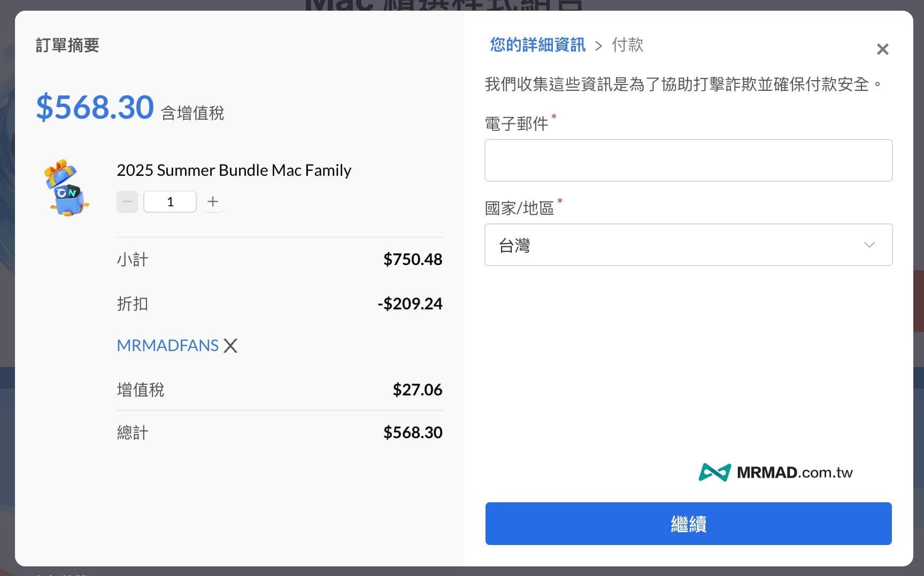This screenshot has width=924, height=576.
Task: Click the MRMAD.com.tw logo watermark
Action: click(x=775, y=472)
